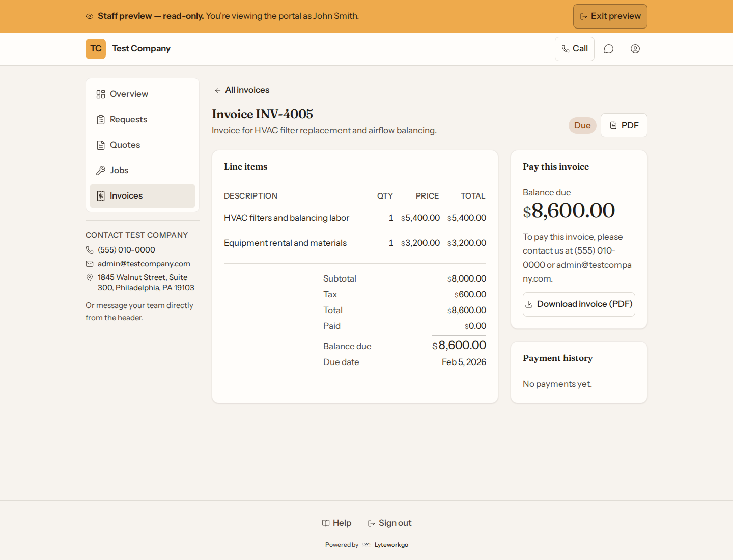Select Invoices in the sidebar

[143, 196]
